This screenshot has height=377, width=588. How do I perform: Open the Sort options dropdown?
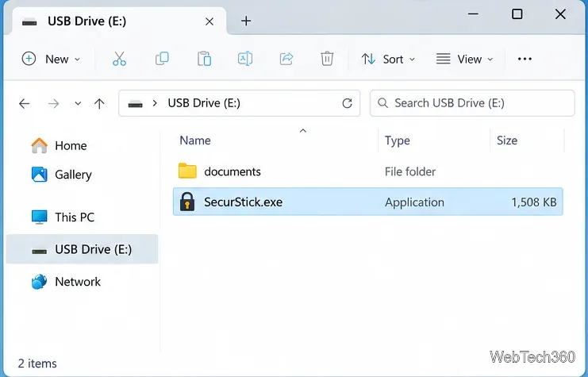(388, 59)
